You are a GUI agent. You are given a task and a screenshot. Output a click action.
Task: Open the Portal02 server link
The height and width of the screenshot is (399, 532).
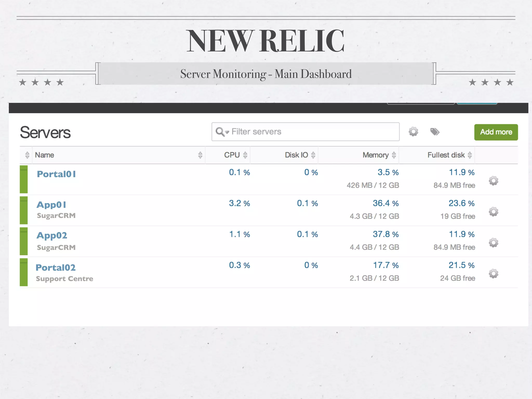point(56,268)
